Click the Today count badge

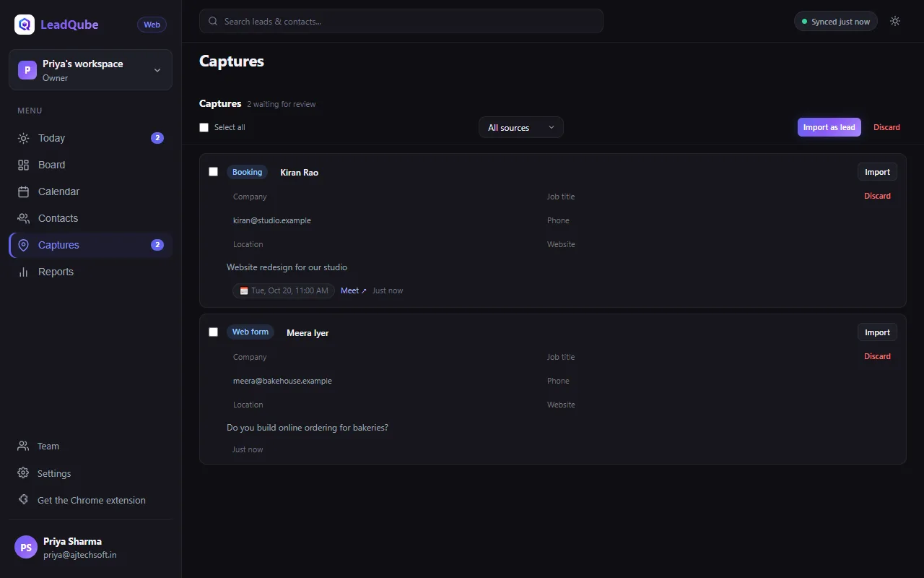click(157, 138)
